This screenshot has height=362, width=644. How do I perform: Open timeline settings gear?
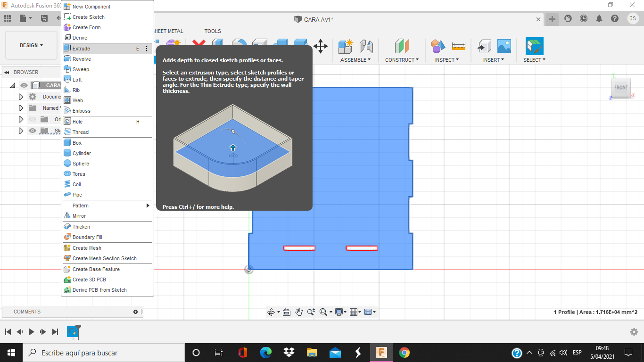point(634,332)
